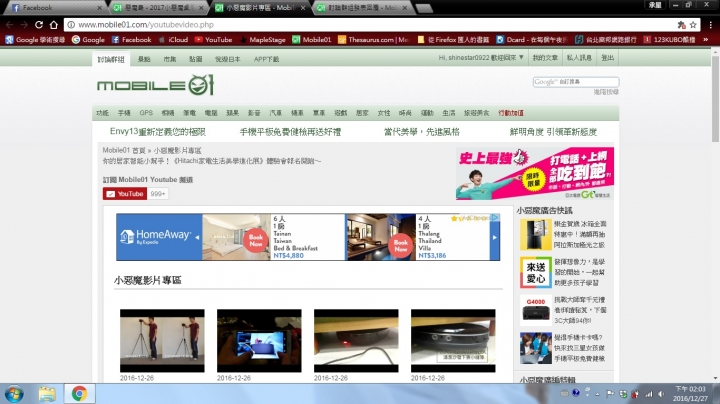The image size is (720, 404).
Task: Open the Facebook bookmark in bookmarks bar
Action: coord(131,39)
